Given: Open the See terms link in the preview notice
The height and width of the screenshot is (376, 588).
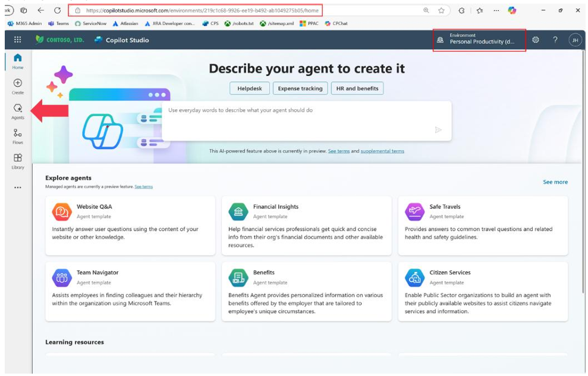Looking at the screenshot, I should [339, 151].
